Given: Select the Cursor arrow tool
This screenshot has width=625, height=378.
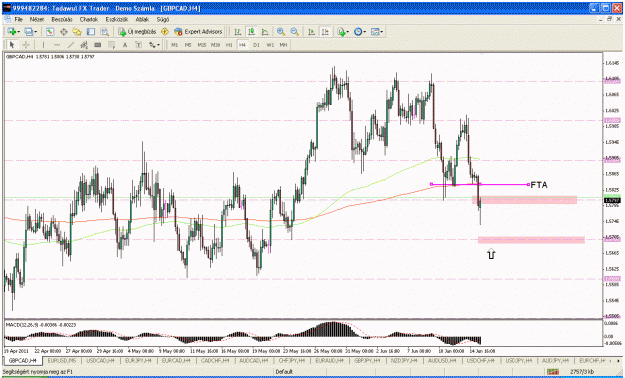Looking at the screenshot, I should pos(12,45).
